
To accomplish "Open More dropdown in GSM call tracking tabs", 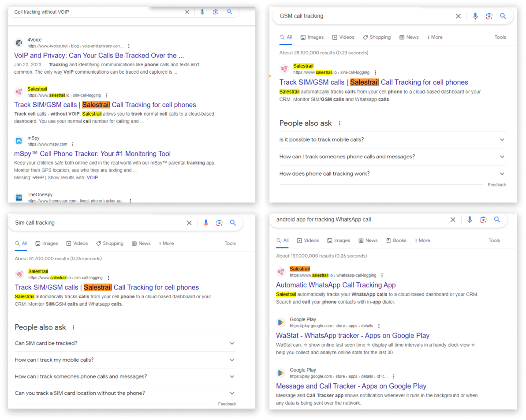I will tap(435, 37).
